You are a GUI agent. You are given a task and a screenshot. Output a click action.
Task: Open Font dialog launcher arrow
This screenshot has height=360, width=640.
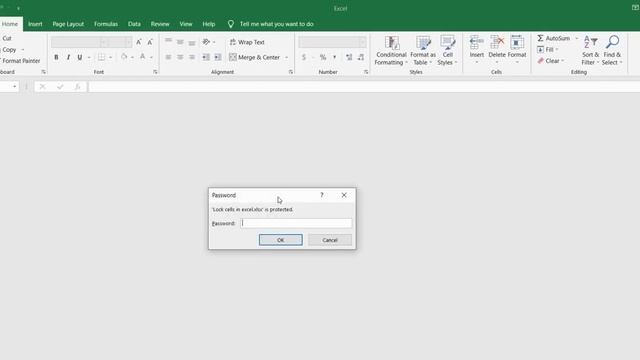pos(155,72)
